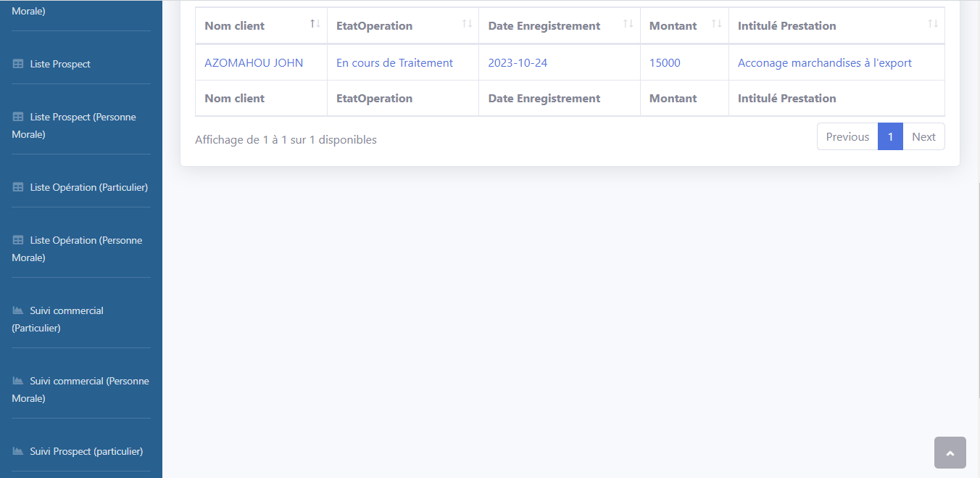This screenshot has height=478, width=980.
Task: Open Acconage marchandises à l'export link
Action: [x=824, y=63]
